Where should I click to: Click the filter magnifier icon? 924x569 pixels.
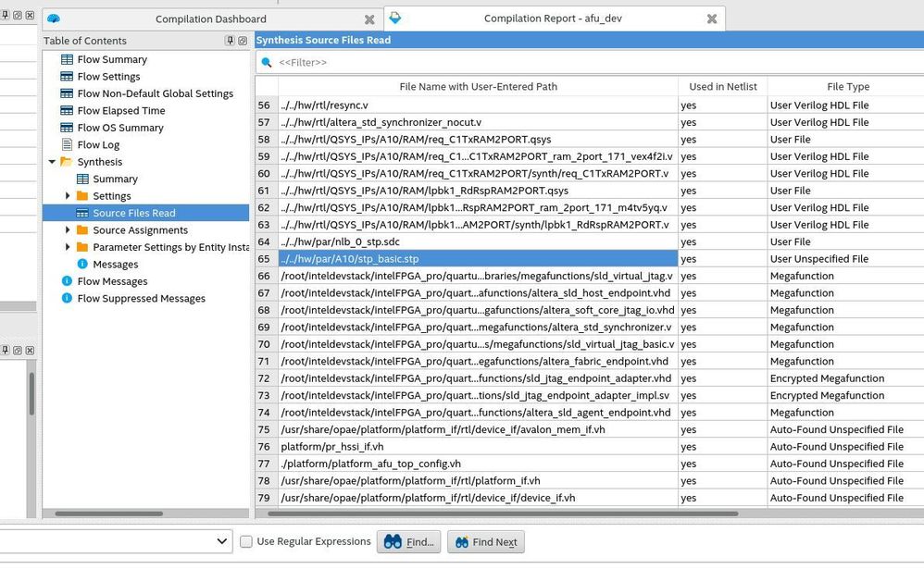coord(267,62)
